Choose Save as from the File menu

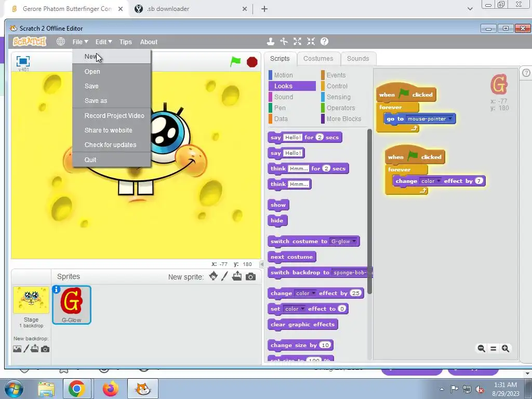point(112,101)
